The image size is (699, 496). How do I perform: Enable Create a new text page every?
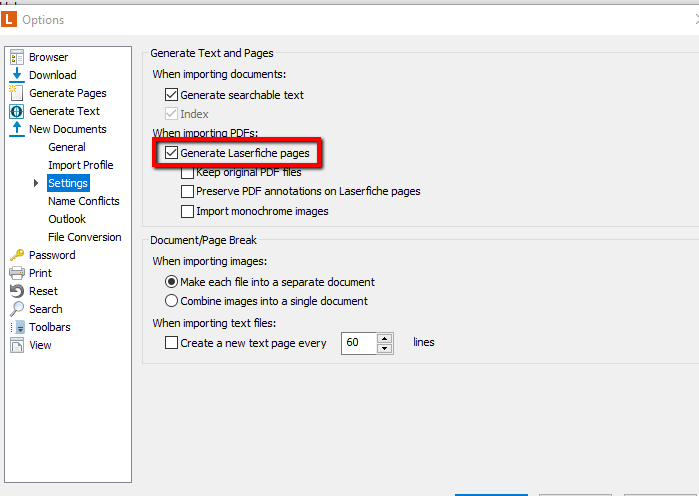click(x=172, y=343)
